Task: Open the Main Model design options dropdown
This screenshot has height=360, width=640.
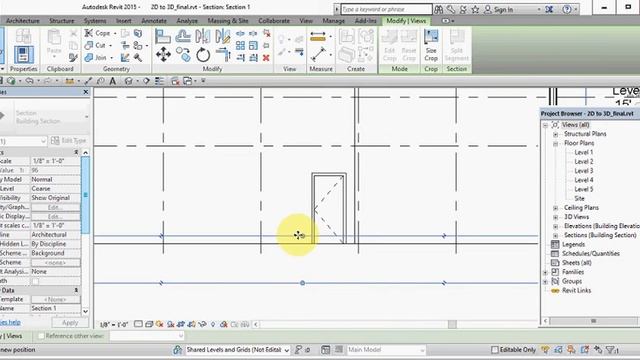Action: (386, 350)
